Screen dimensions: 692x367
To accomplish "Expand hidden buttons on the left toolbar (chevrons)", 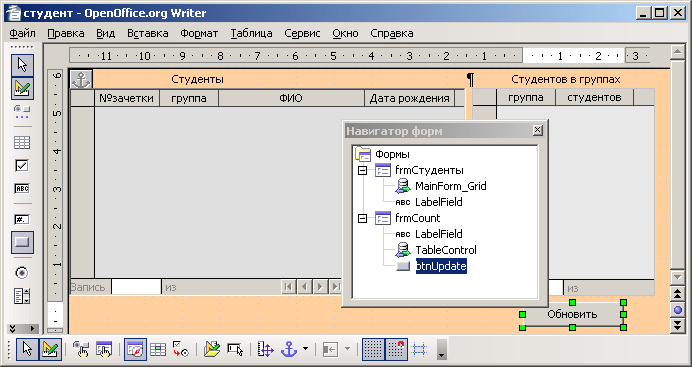I will [12, 329].
